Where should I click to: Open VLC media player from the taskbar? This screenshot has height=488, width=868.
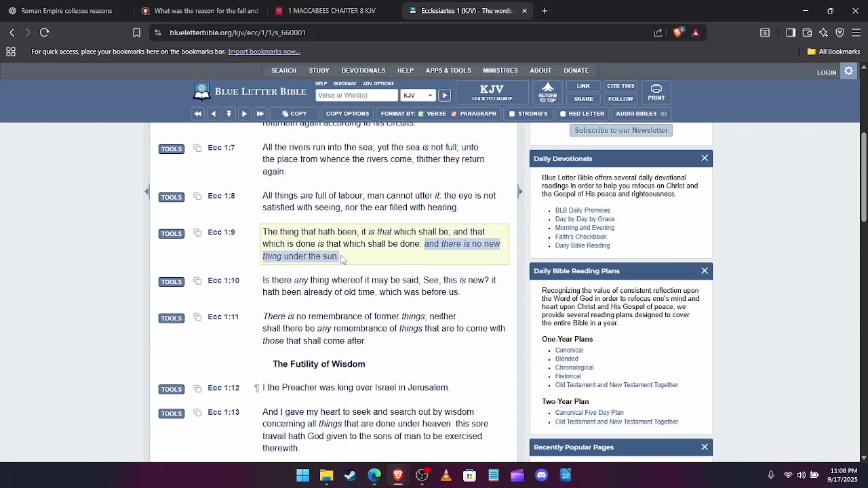[446, 475]
